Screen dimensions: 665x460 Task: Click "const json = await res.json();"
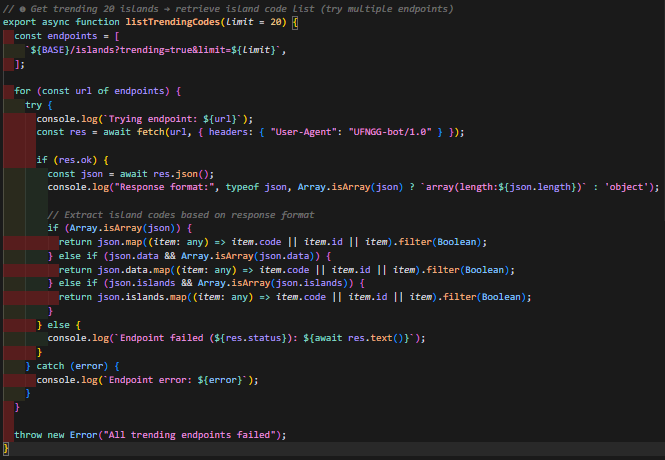point(131,174)
